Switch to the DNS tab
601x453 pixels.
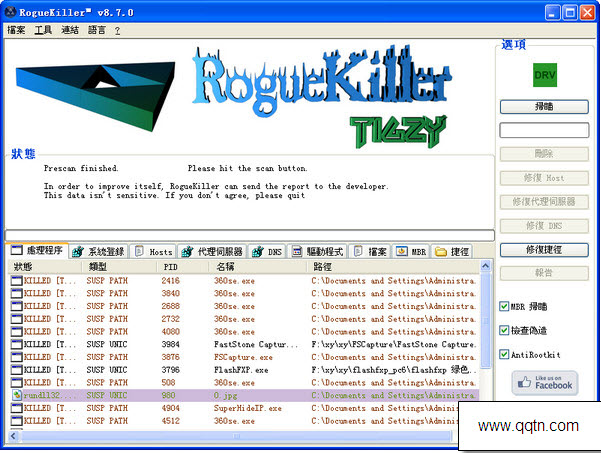click(268, 252)
